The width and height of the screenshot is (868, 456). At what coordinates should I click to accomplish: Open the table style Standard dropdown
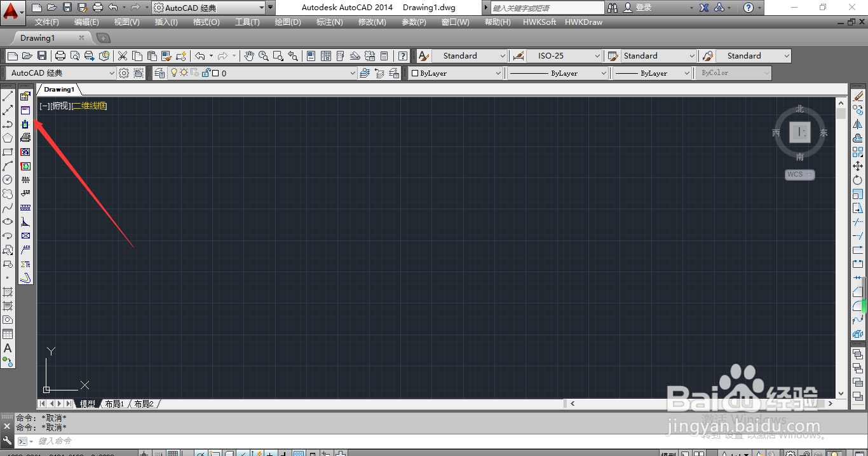tap(658, 56)
